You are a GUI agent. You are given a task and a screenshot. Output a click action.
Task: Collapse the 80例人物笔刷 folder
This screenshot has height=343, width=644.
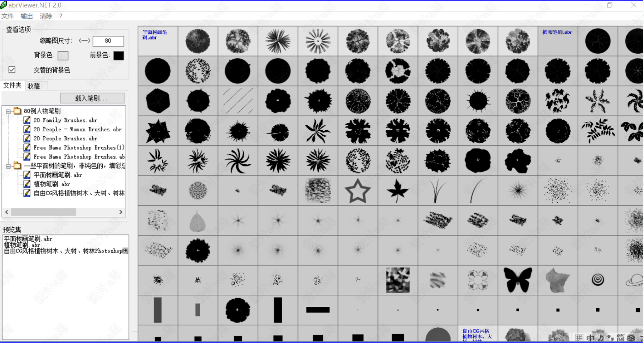click(x=8, y=111)
